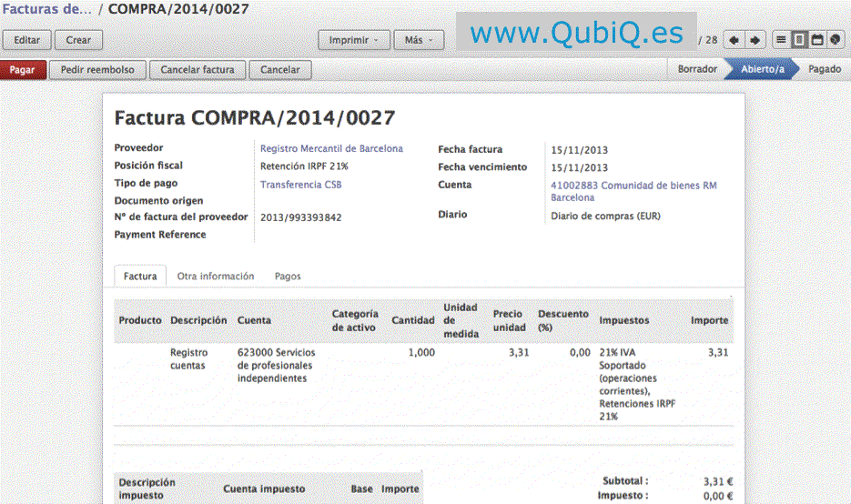Switch to form view icon
The width and height of the screenshot is (851, 504).
click(x=799, y=40)
